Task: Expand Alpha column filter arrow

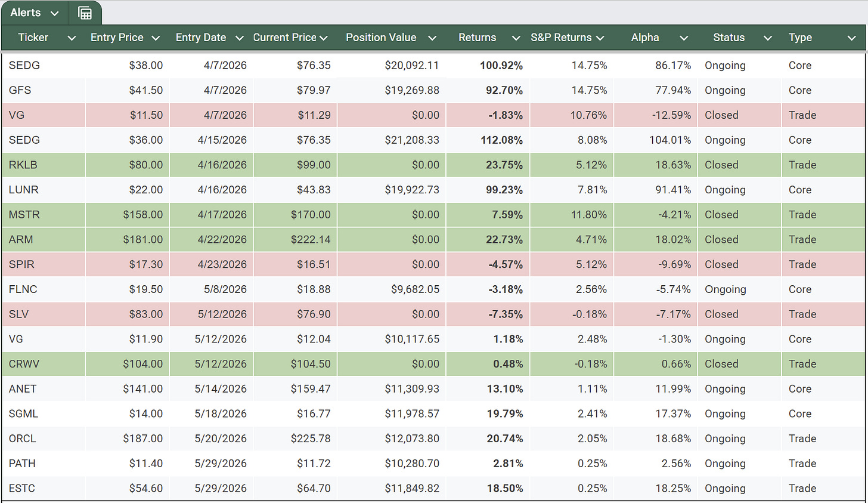Action: 684,38
